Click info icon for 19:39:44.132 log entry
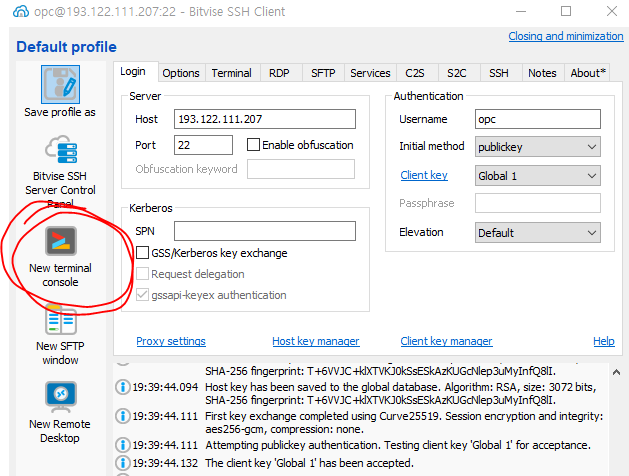This screenshot has width=629, height=476. click(123, 463)
